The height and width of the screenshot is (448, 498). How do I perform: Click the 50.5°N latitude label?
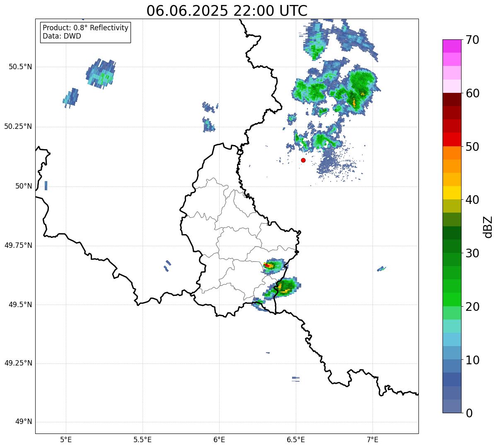[x=20, y=67]
